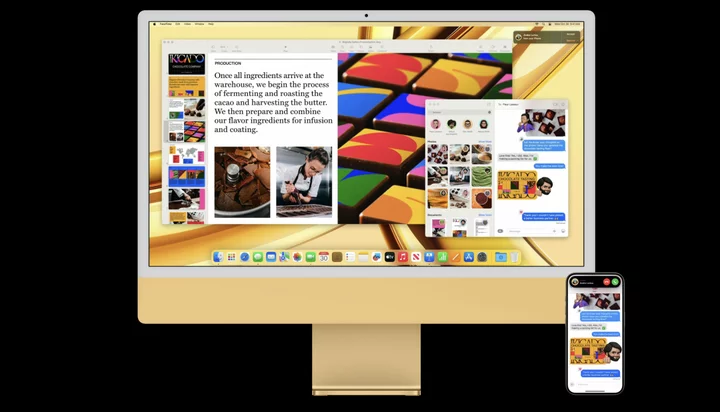Tap red decline call button on iPhone
This screenshot has height=412, width=720.
tap(606, 282)
